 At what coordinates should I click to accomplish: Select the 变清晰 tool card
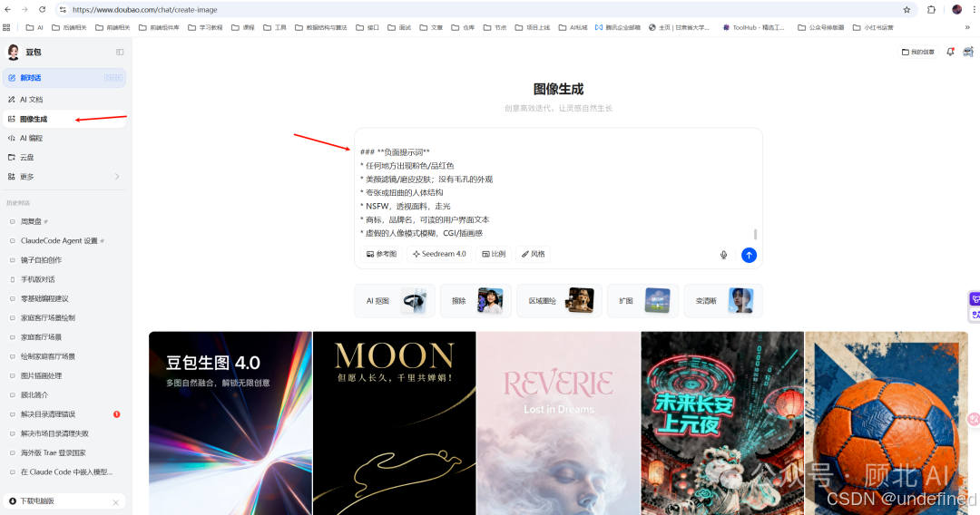coord(723,301)
